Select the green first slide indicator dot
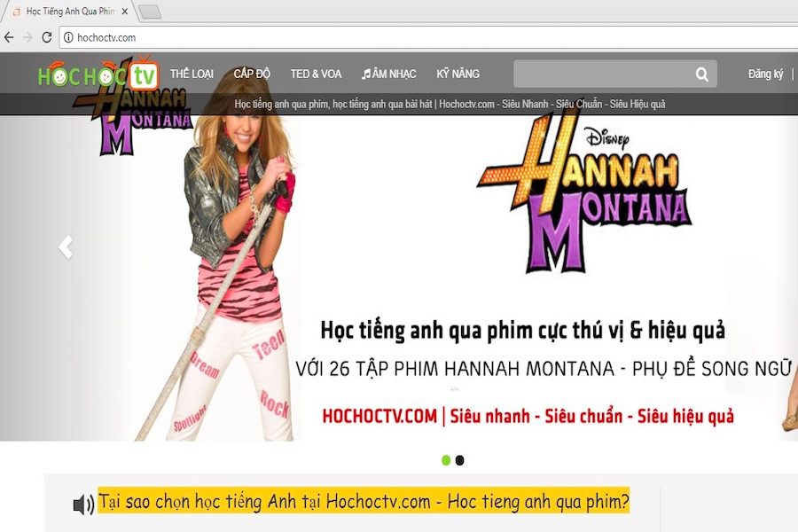This screenshot has width=798, height=532. 446,460
